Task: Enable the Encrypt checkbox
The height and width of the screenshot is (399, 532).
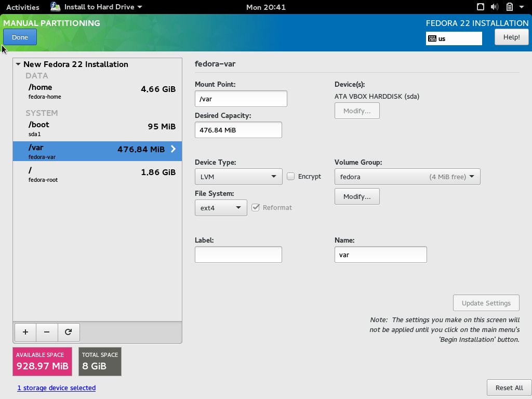Action: (x=291, y=177)
